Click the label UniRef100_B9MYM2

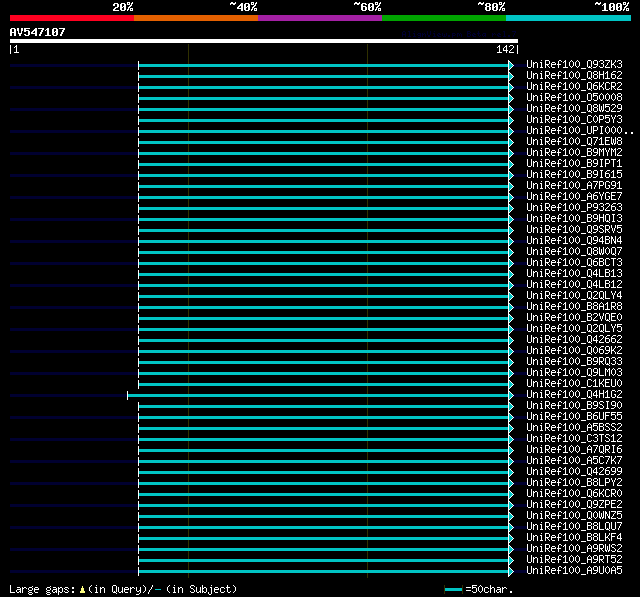click(574, 153)
